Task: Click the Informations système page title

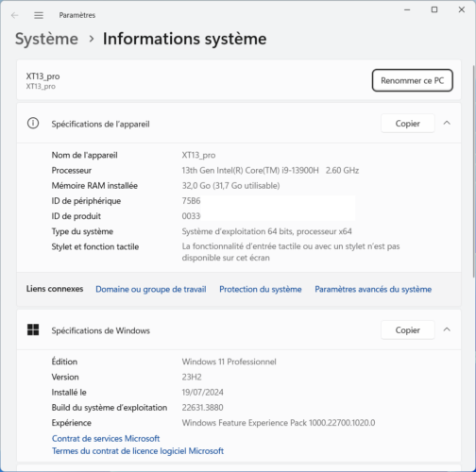Action: (x=185, y=39)
